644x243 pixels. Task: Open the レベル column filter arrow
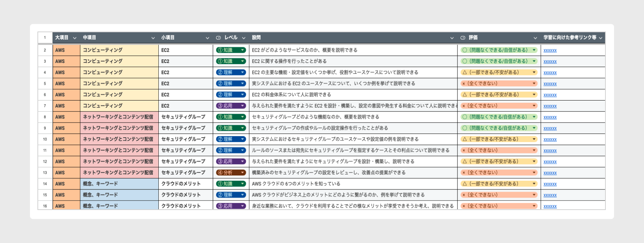(x=244, y=38)
